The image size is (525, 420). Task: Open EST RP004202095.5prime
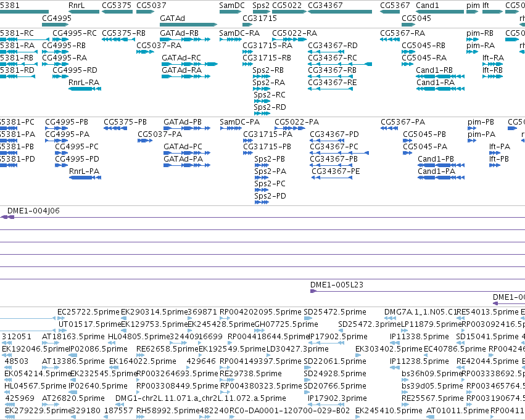tap(260, 312)
